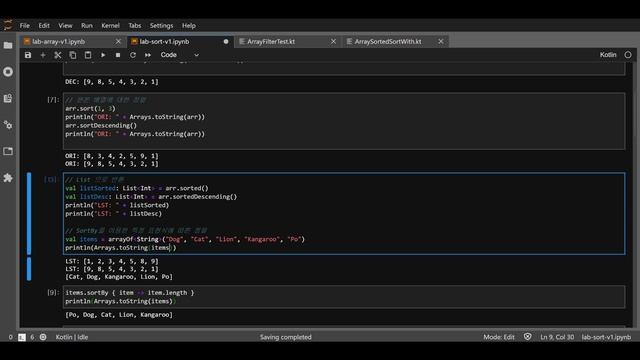Save the notebook with the disk icon

pos(28,55)
